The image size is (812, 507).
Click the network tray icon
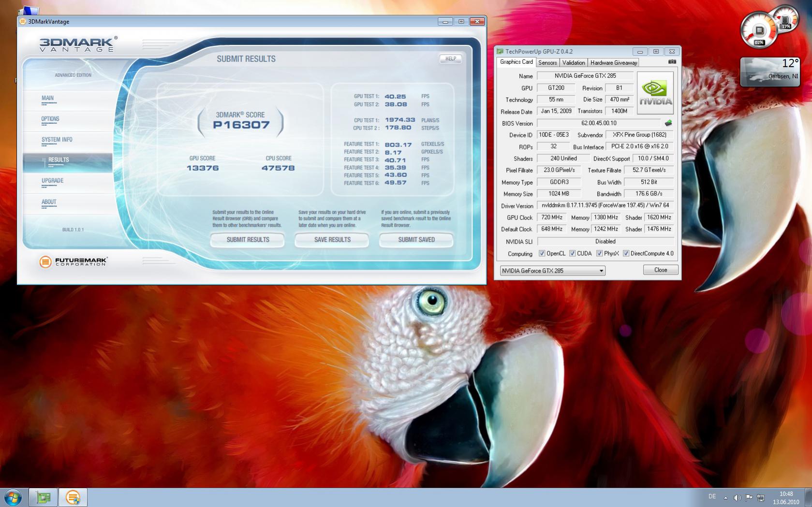click(761, 497)
